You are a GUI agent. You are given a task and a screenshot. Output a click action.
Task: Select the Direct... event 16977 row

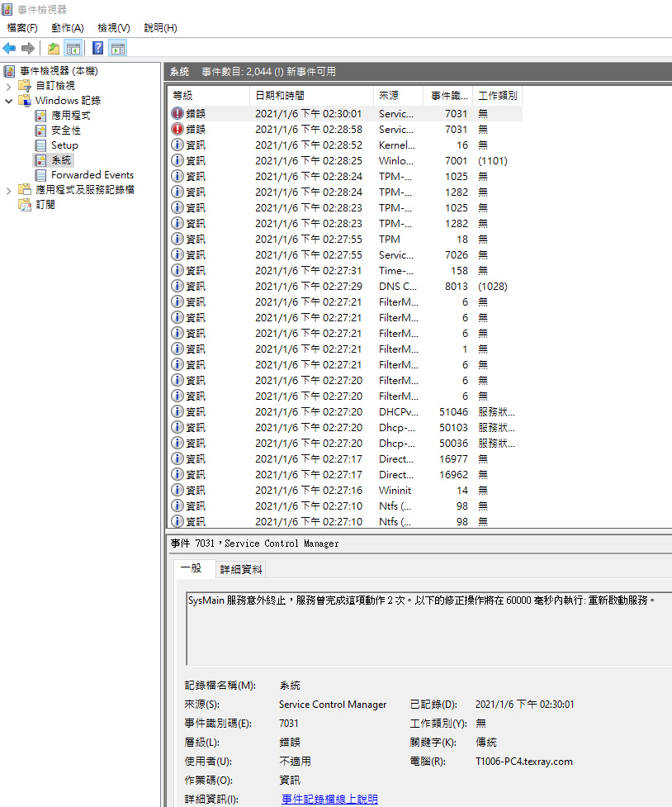[x=345, y=458]
